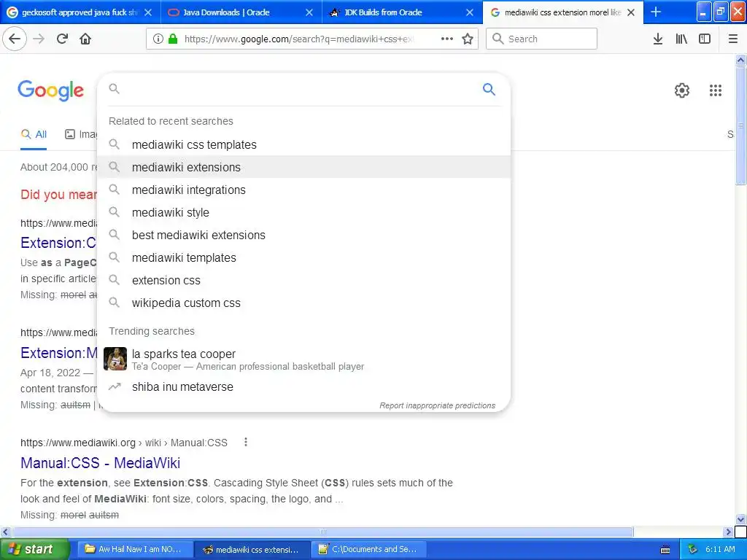This screenshot has height=560, width=747.
Task: Switch to mediawiki css extensi taskbar button
Action: (x=252, y=550)
